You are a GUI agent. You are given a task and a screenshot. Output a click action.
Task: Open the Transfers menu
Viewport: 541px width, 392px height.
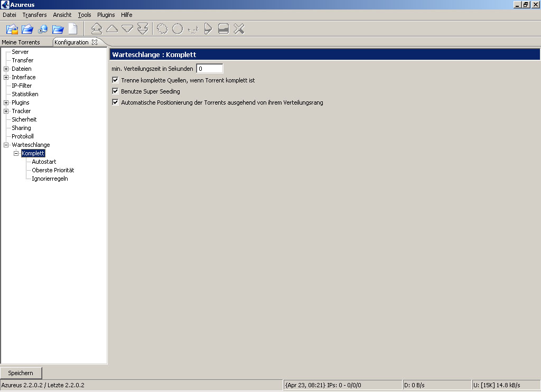(x=34, y=15)
